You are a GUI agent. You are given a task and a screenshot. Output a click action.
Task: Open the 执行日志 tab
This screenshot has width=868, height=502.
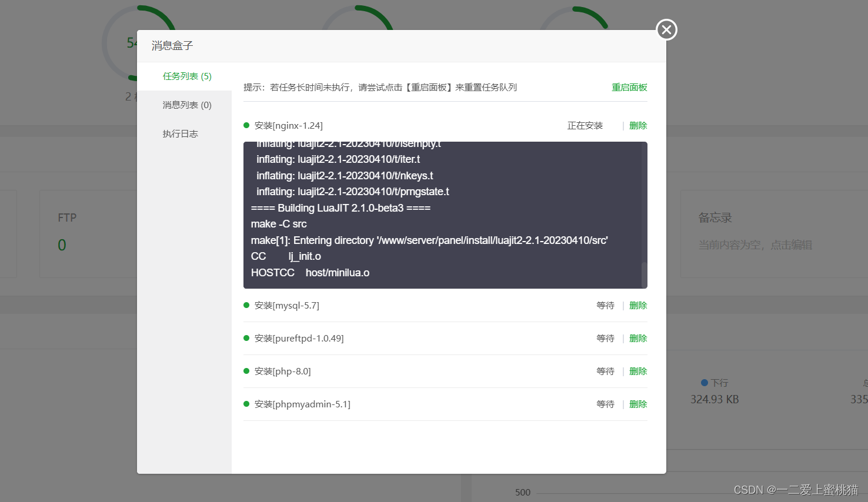[x=181, y=134]
